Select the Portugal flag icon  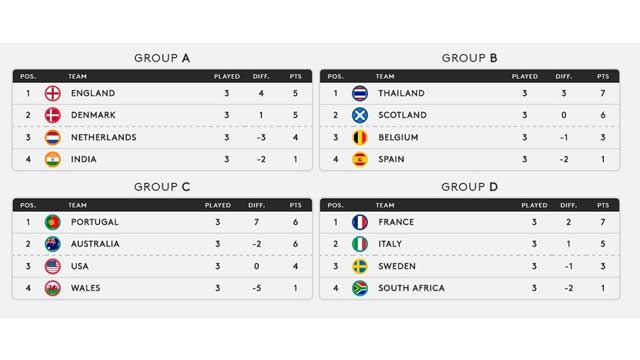(x=53, y=222)
